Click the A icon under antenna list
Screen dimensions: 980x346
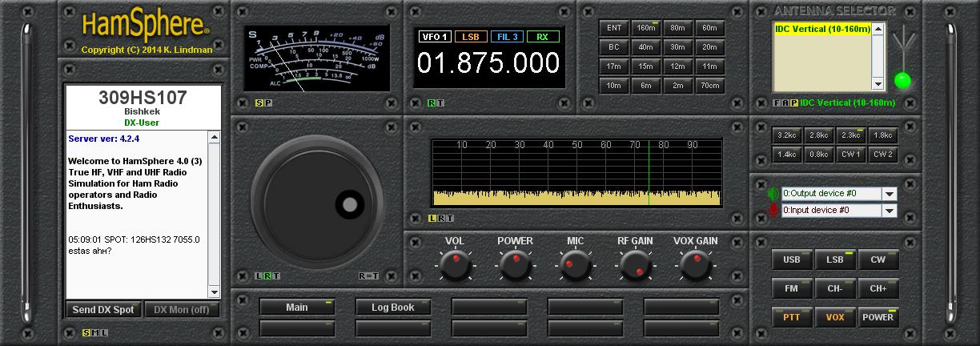[785, 103]
